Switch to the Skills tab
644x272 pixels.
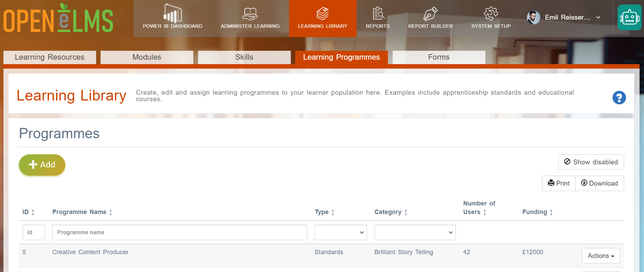pos(244,57)
